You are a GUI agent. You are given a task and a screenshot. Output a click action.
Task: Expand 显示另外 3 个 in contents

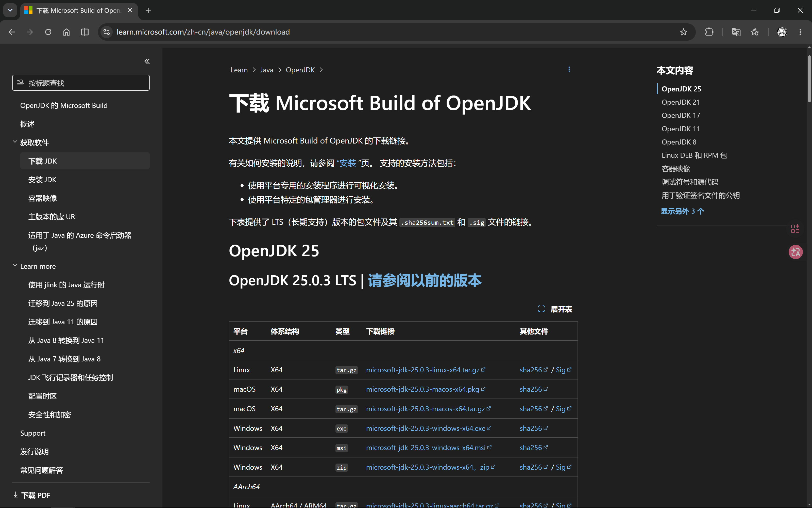pyautogui.click(x=682, y=211)
